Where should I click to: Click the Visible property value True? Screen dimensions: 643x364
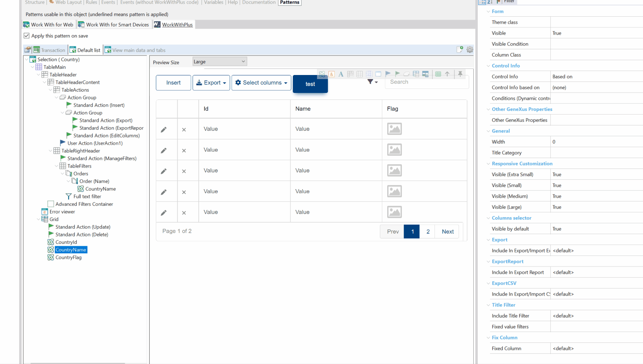click(x=596, y=33)
